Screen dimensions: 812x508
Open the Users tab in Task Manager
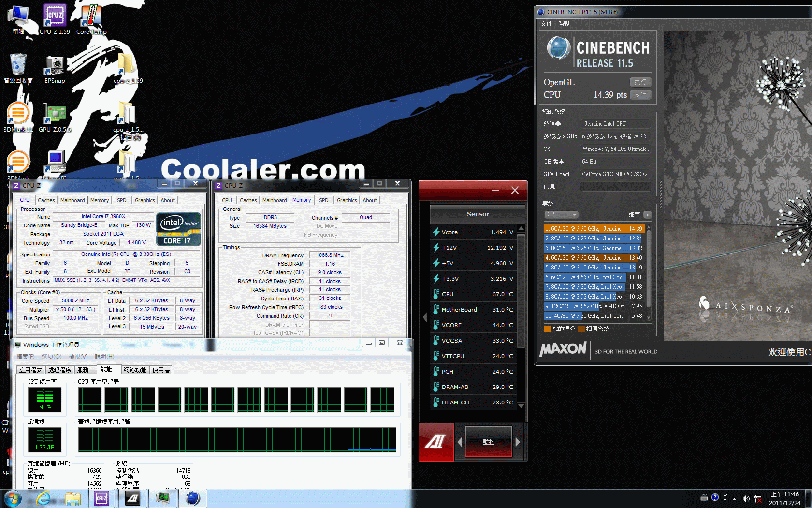(161, 370)
